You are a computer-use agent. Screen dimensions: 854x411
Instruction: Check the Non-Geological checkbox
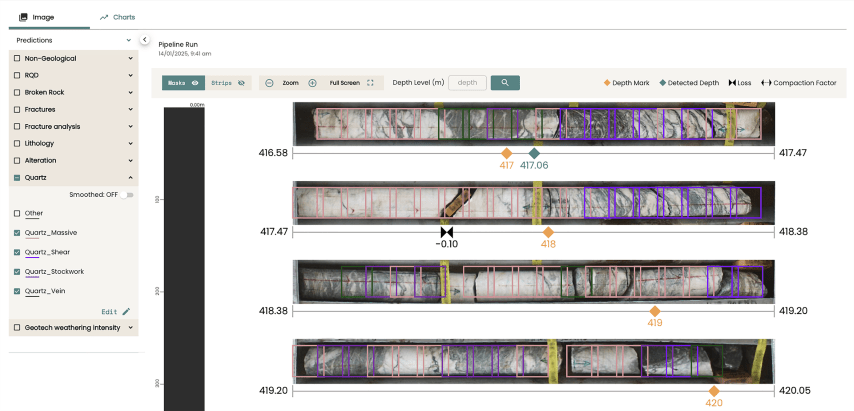point(17,58)
